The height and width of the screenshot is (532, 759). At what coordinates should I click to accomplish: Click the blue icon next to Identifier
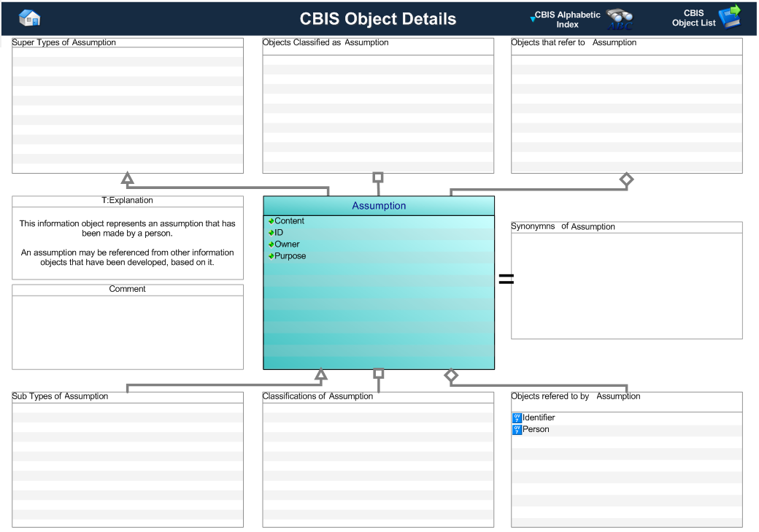[x=517, y=417]
